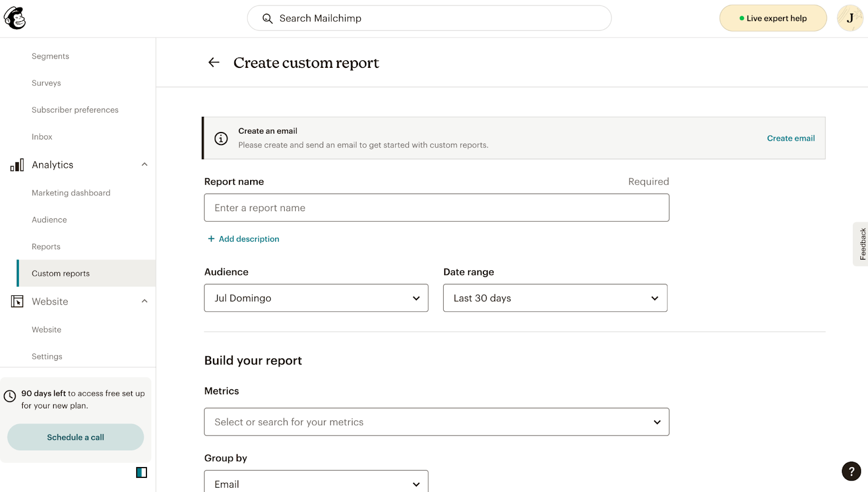Open Surveys in the sidebar
Viewport: 868px width, 492px height.
coord(46,83)
